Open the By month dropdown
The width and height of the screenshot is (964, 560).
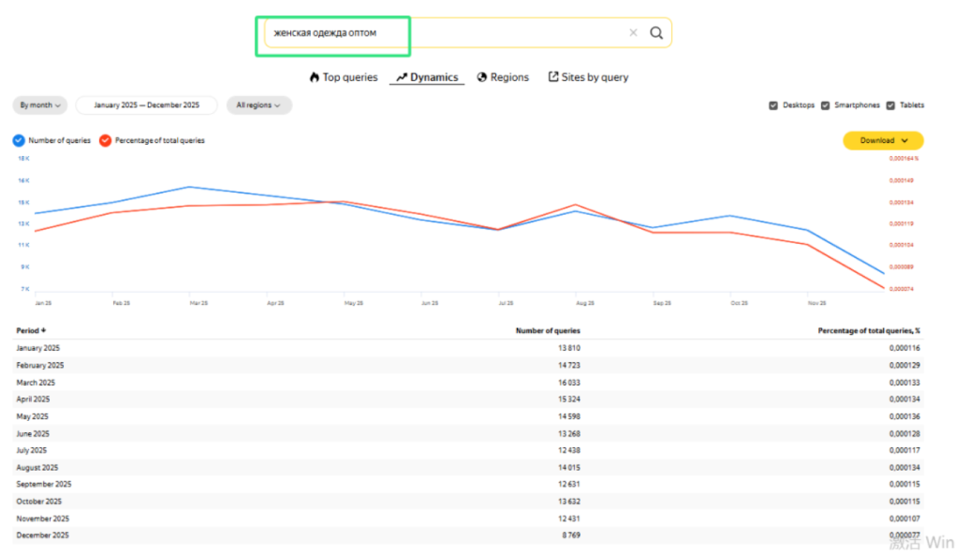[40, 105]
